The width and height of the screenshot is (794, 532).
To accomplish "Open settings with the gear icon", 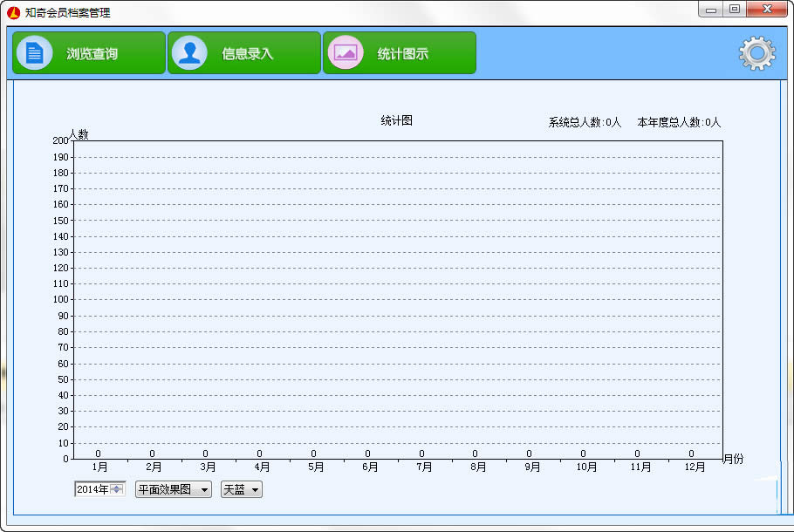I will coord(757,53).
